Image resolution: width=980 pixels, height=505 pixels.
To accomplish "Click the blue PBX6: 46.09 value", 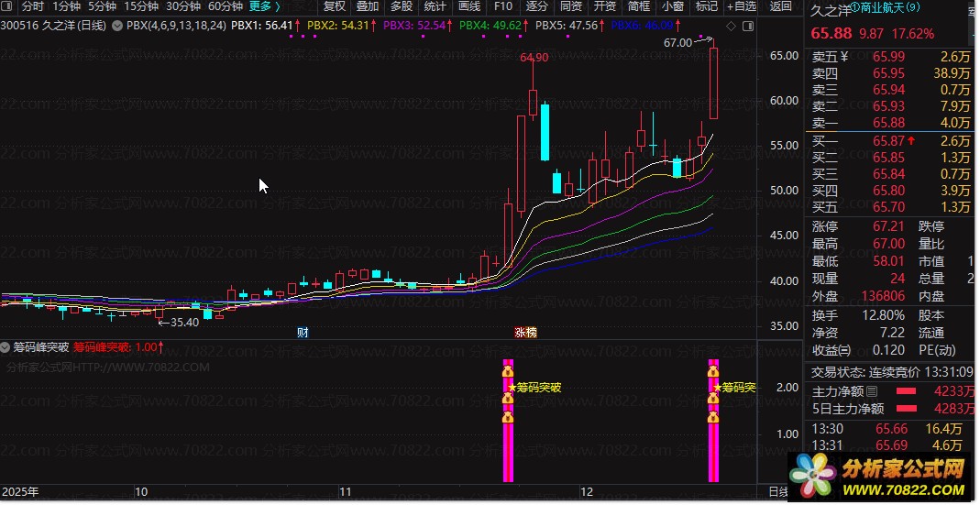I will click(x=642, y=27).
